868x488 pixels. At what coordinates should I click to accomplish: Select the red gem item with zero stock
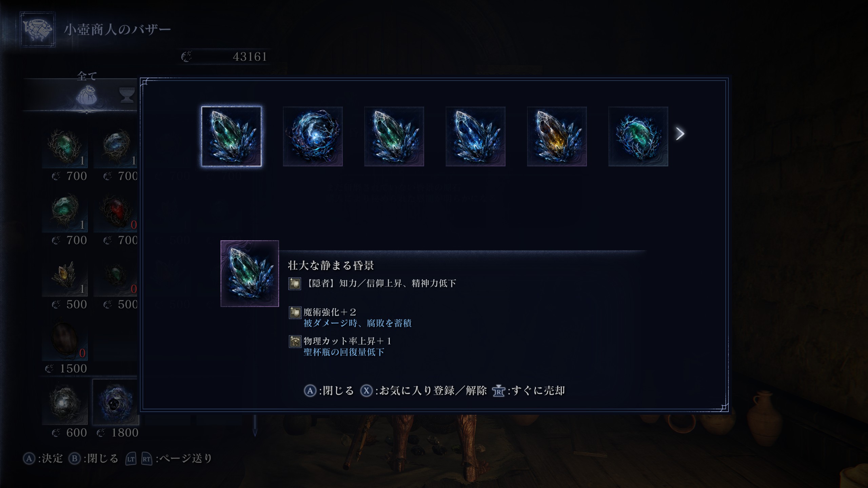click(x=115, y=213)
